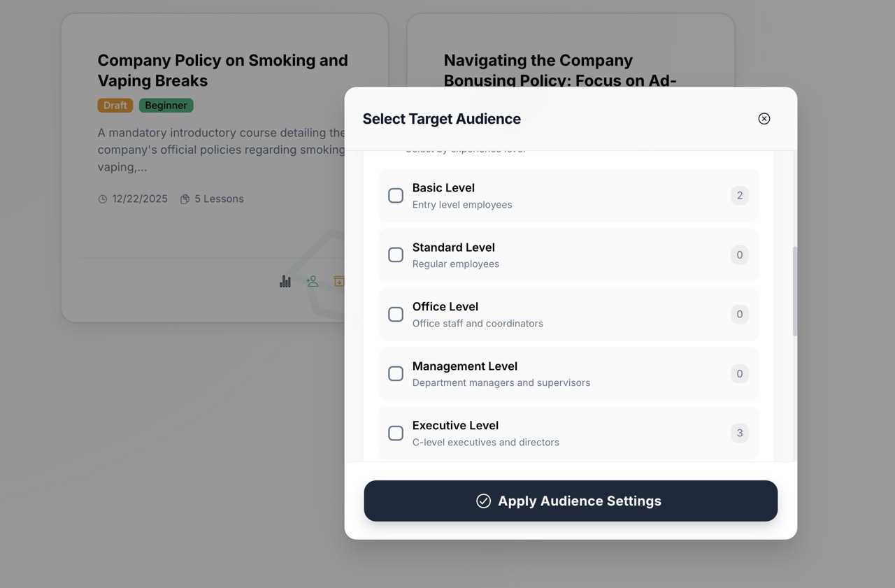Click the lessons document icon
Viewport: 895px width, 588px height.
[185, 199]
